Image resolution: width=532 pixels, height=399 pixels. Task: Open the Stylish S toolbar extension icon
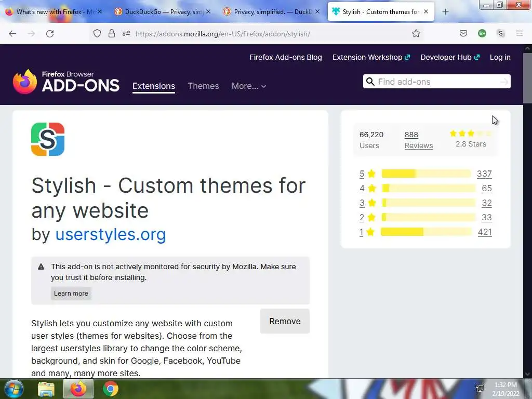[x=501, y=34]
